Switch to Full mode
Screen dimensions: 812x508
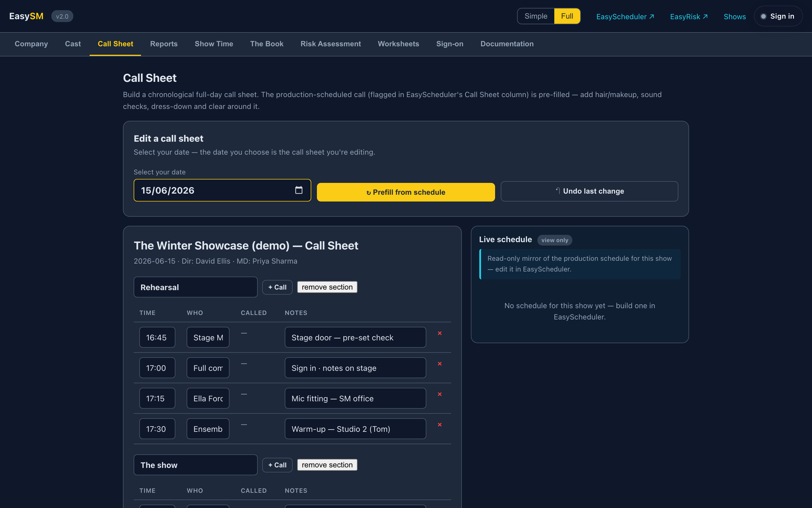(x=567, y=16)
